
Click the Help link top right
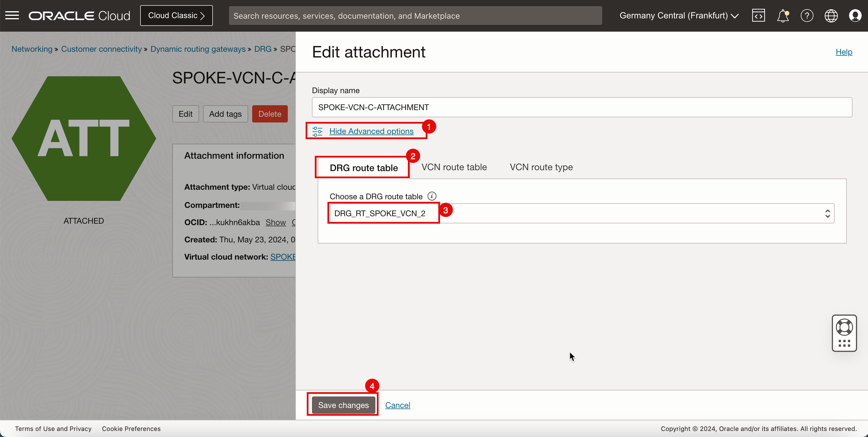tap(844, 52)
